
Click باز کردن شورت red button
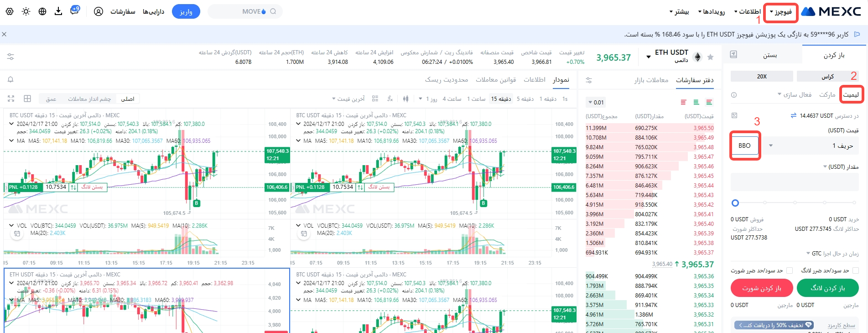[761, 288]
